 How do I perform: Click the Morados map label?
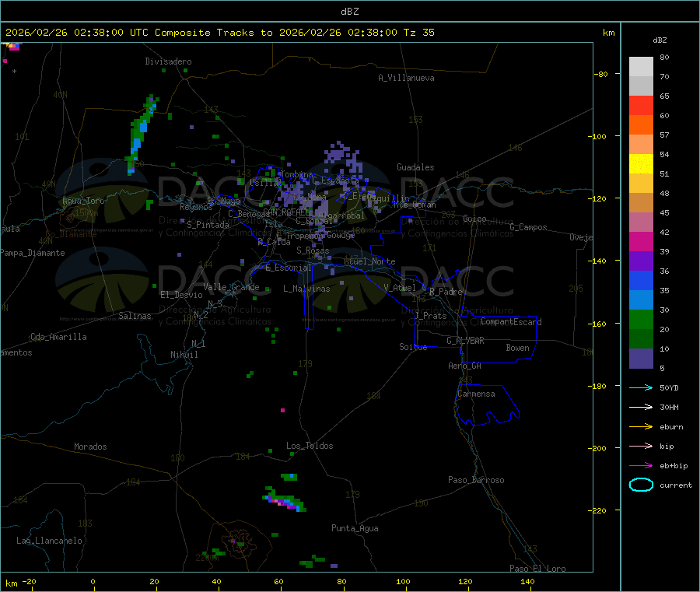pos(90,447)
